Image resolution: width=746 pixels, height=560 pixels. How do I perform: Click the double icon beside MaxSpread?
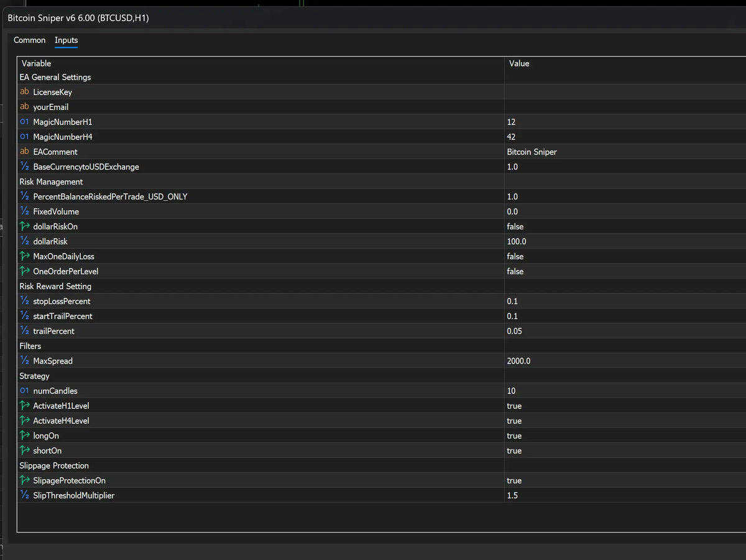(24, 360)
